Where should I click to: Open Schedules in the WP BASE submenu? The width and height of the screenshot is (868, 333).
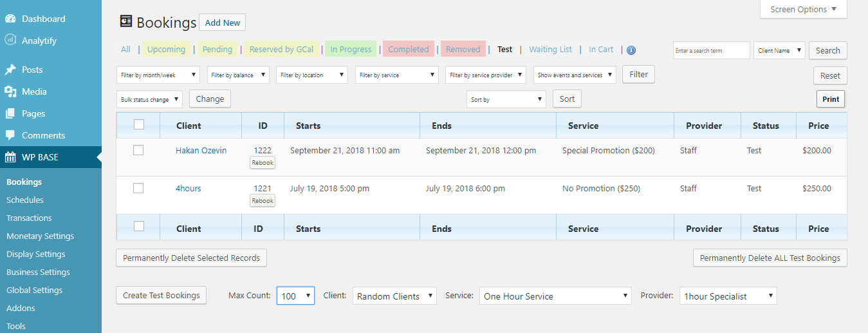click(x=25, y=200)
